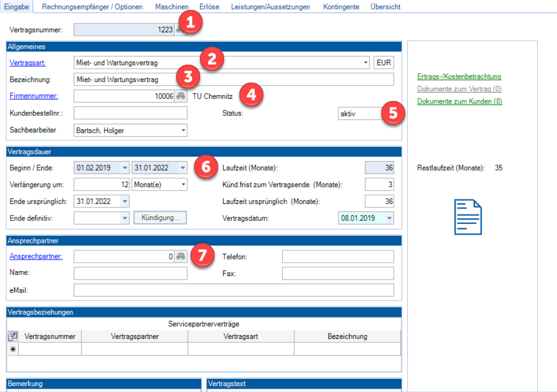Click the new row asterisk in contract table

13,349
